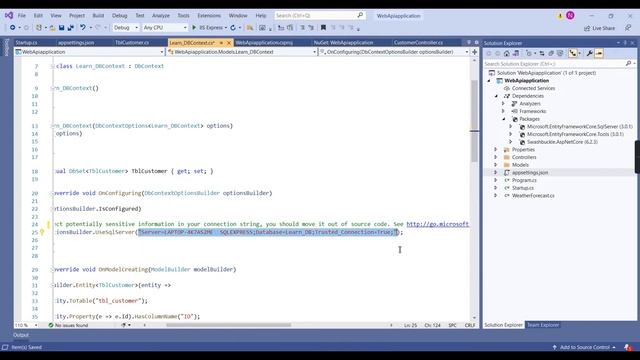The image size is (640, 360).
Task: Click the Navigate Backward toolbar icon
Action: [x=13, y=27]
